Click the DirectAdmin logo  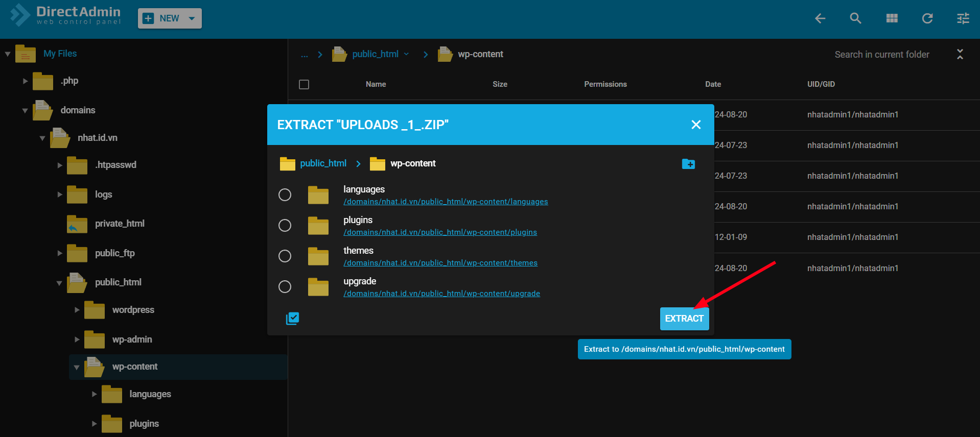pos(65,15)
